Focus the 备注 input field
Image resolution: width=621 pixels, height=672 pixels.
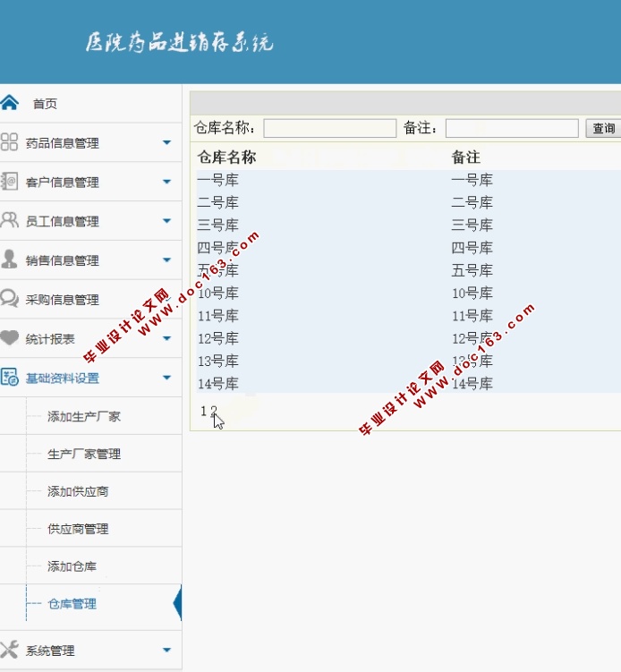click(x=512, y=128)
